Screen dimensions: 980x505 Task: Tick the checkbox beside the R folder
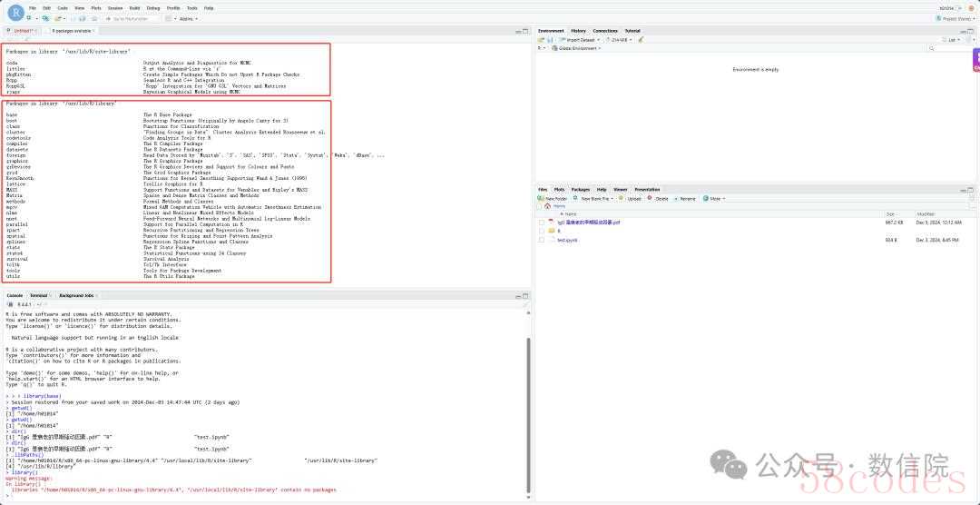coord(542,231)
